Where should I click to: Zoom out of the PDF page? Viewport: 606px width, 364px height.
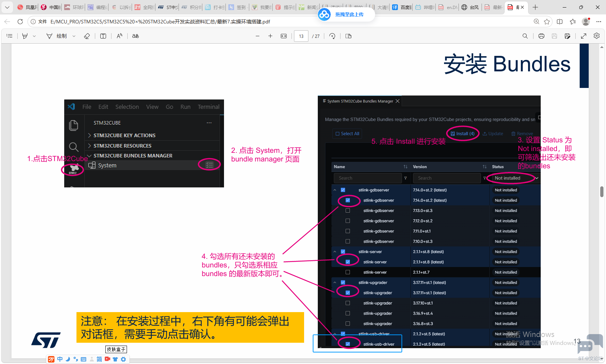click(258, 36)
